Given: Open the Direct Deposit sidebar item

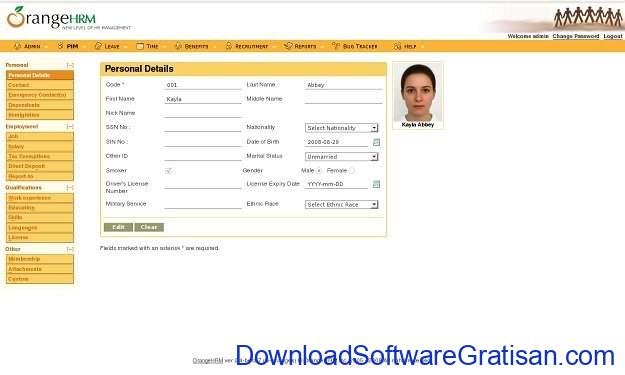Looking at the screenshot, I should pyautogui.click(x=40, y=166).
